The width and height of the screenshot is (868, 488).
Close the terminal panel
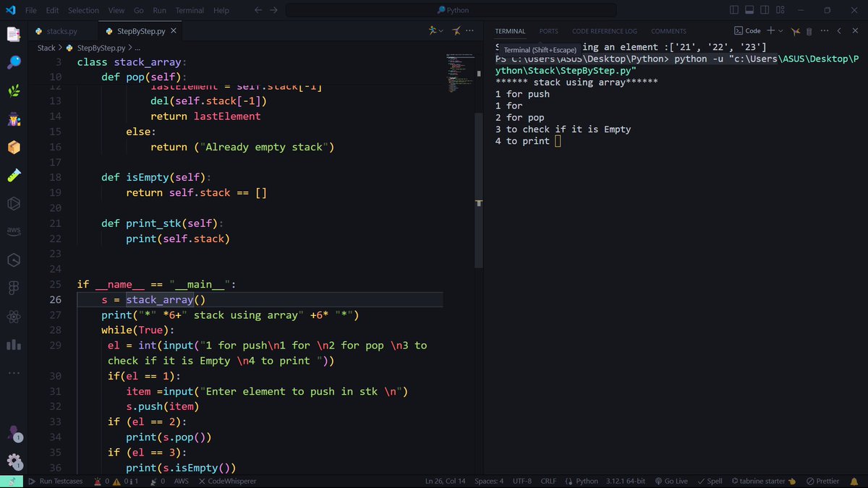(x=854, y=31)
